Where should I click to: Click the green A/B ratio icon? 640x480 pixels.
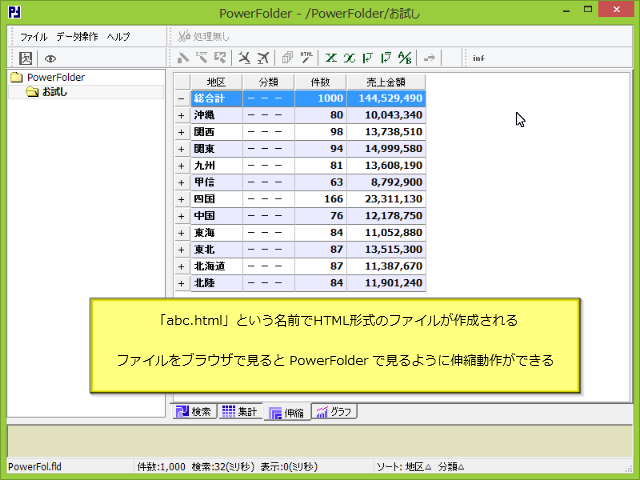click(x=404, y=58)
